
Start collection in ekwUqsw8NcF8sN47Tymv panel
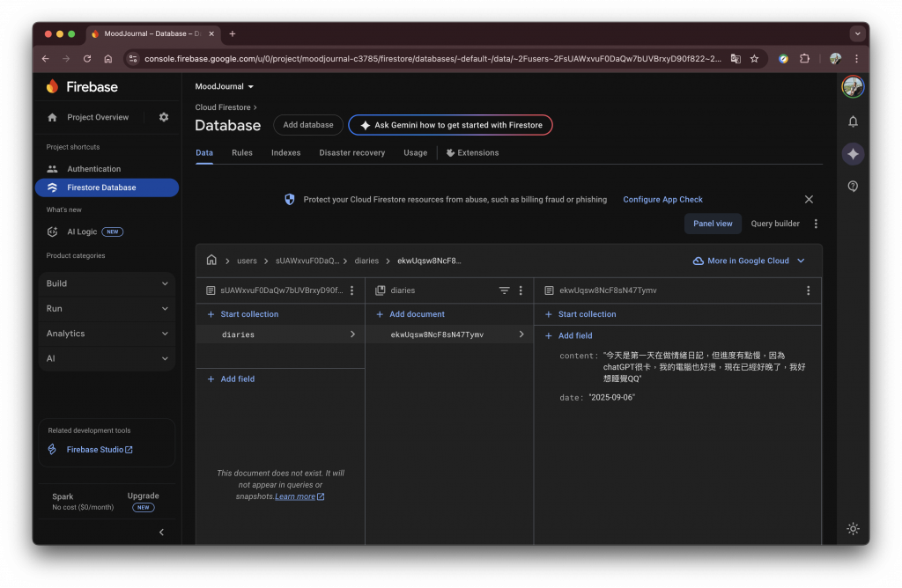tap(580, 314)
